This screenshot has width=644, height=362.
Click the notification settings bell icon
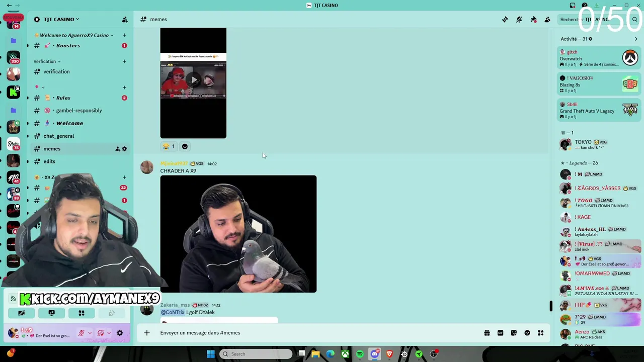[519, 20]
